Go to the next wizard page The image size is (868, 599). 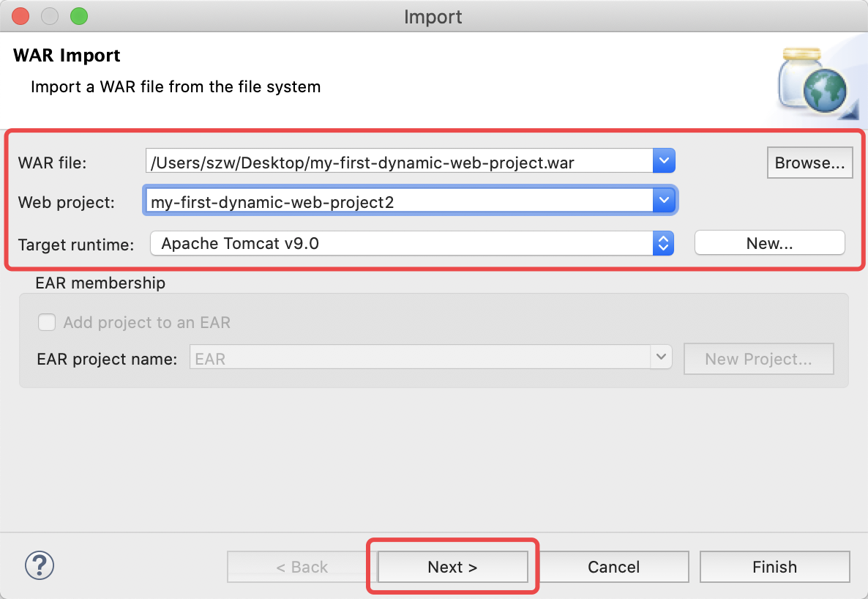point(452,566)
